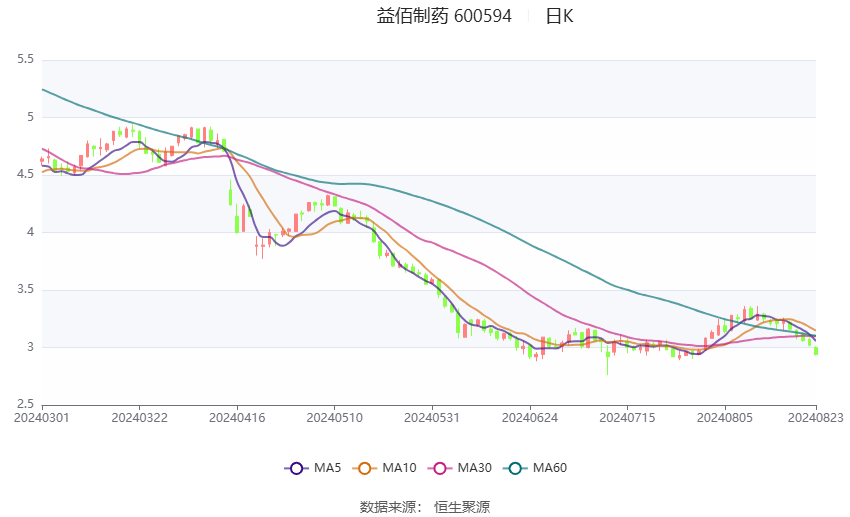Click the 日K label in title
The image size is (850, 517).
559,16
